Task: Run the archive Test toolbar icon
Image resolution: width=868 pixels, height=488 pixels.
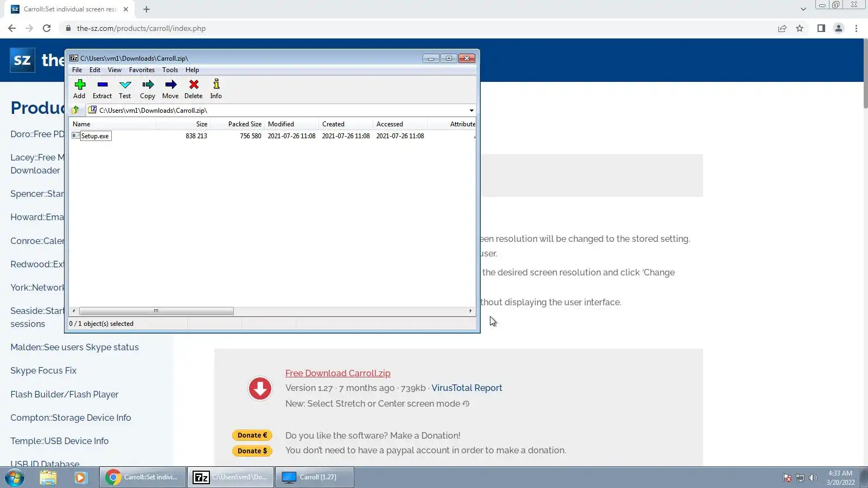Action: pos(125,89)
